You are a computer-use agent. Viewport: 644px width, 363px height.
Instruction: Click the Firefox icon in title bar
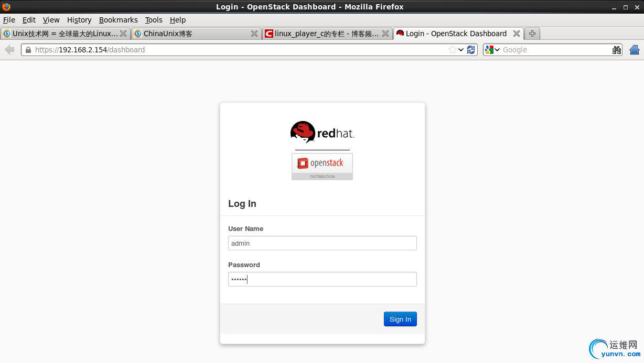pyautogui.click(x=6, y=7)
